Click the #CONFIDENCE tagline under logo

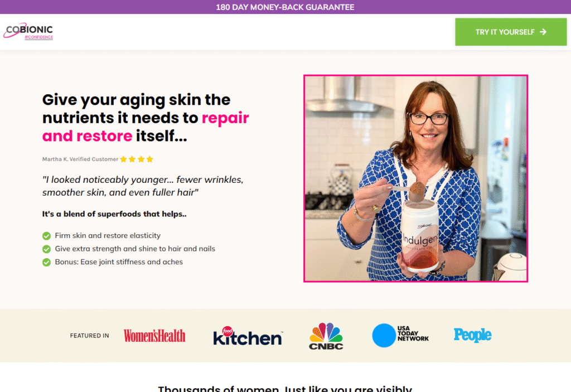tap(38, 37)
